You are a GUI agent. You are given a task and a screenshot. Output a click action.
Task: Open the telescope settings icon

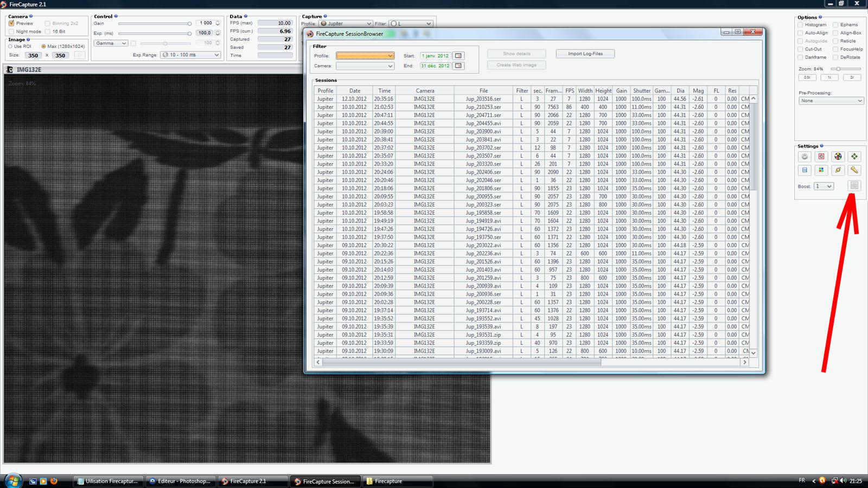pos(854,170)
